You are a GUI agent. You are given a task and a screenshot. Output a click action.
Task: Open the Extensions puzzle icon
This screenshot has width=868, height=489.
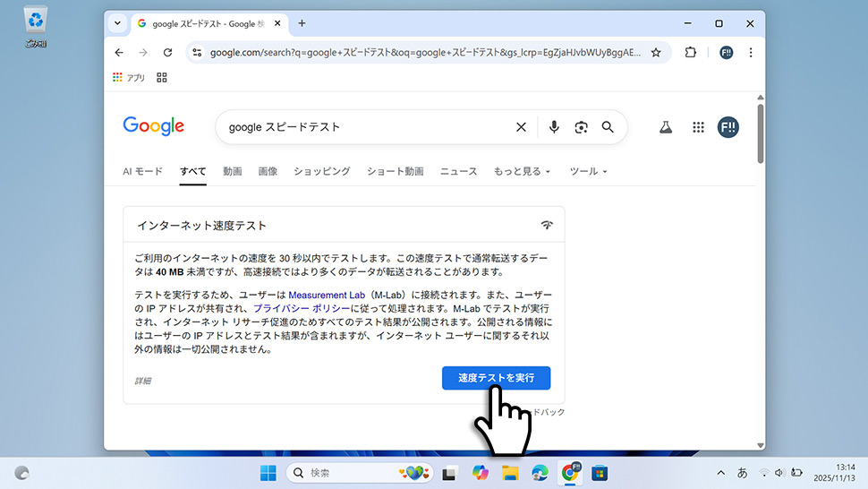[x=690, y=53]
